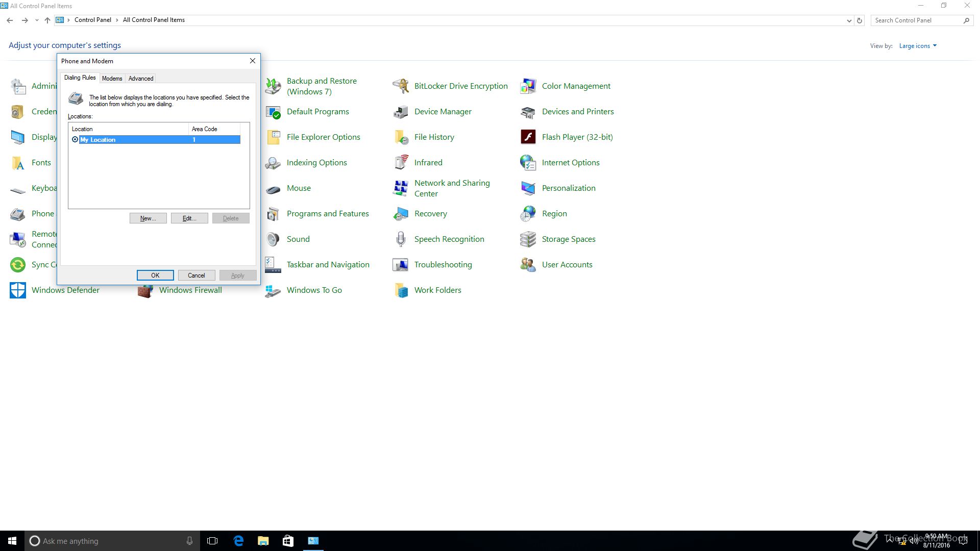Open the Windows Start menu
The image size is (980, 551).
[x=12, y=541]
